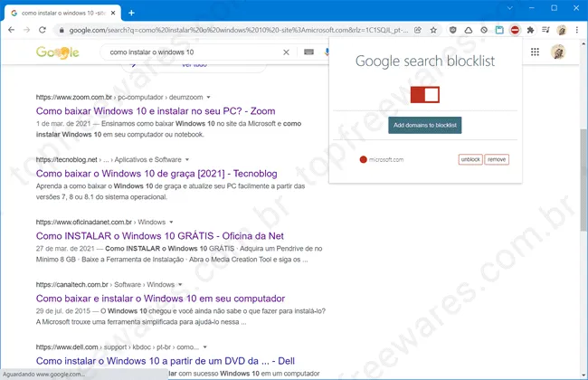
Task: Open the Extensions puzzle menu
Action: pyautogui.click(x=530, y=30)
